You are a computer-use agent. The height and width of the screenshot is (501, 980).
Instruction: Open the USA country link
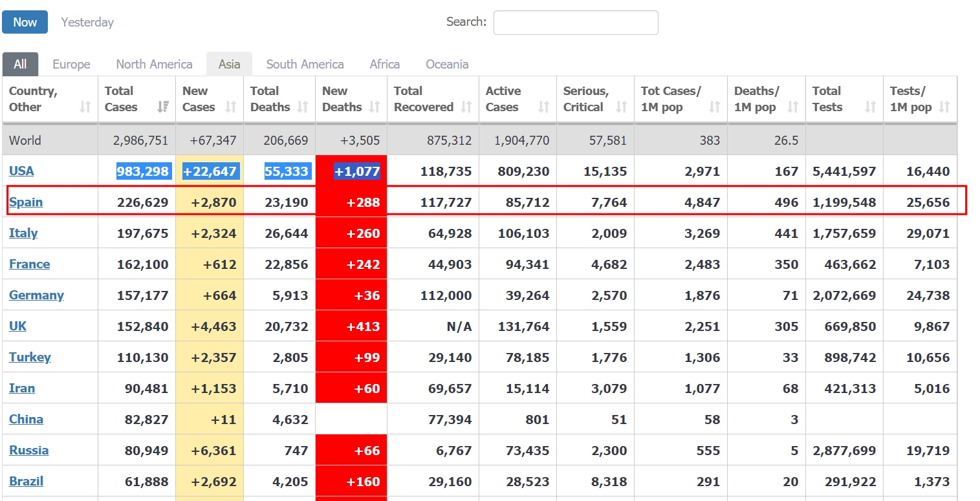pos(21,171)
